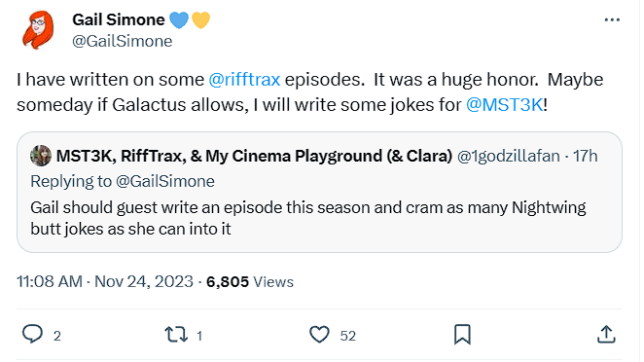Open the @rifftrax mention link
Image resolution: width=644 pixels, height=362 pixels.
coord(244,79)
